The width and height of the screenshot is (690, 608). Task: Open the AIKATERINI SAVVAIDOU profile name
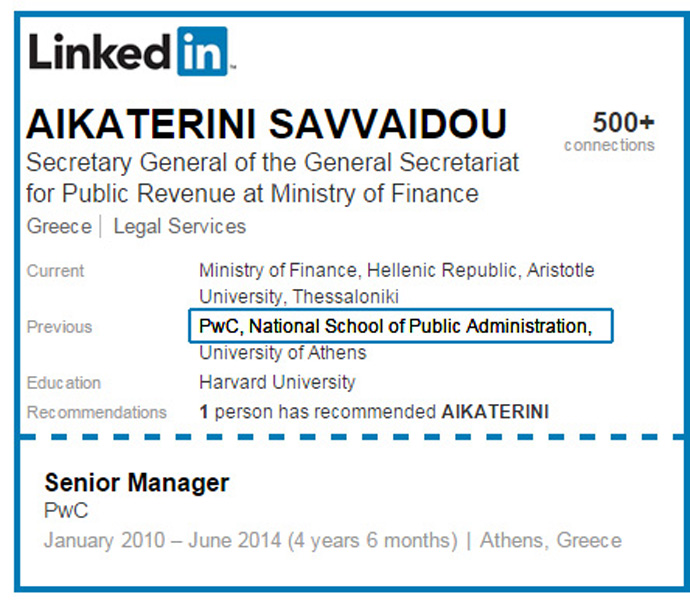click(267, 124)
